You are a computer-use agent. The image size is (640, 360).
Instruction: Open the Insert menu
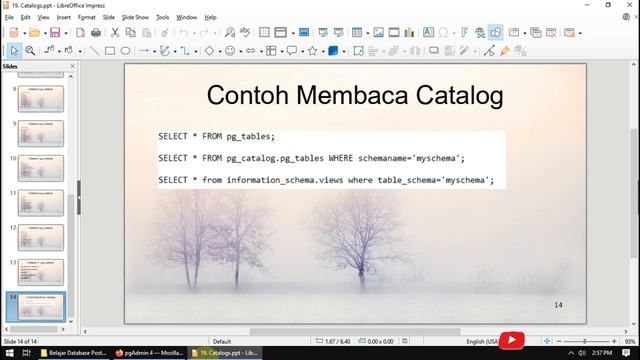pos(64,17)
